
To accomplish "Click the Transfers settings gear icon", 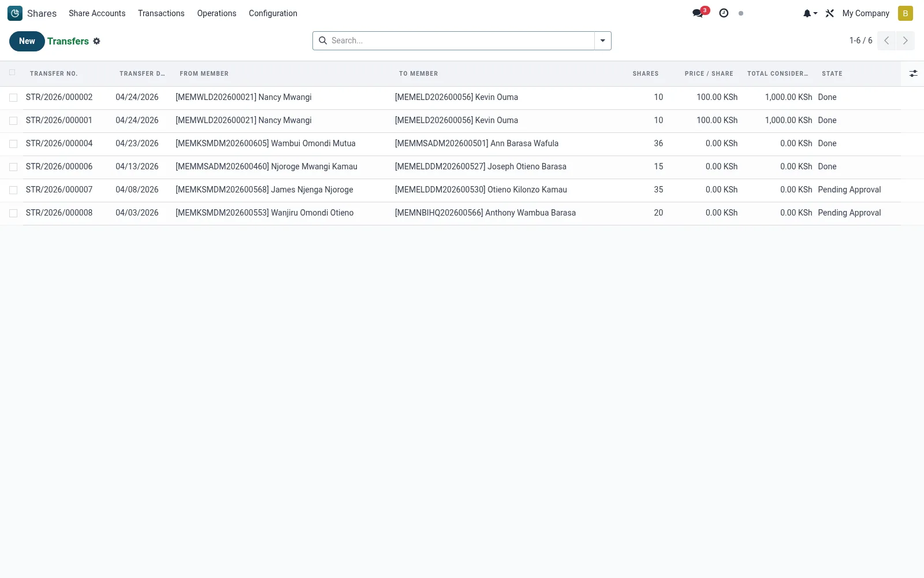I will [x=96, y=41].
